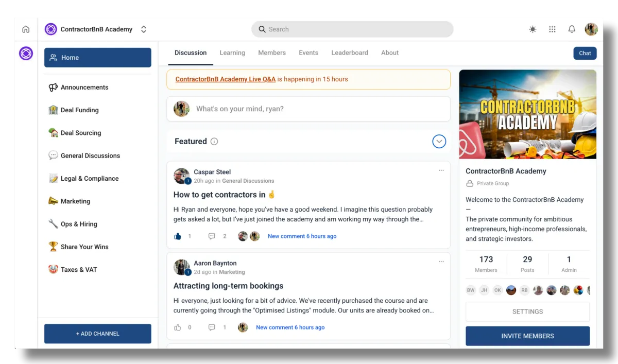This screenshot has width=618, height=364.
Task: Open member avatar with initials OK
Action: click(x=497, y=290)
